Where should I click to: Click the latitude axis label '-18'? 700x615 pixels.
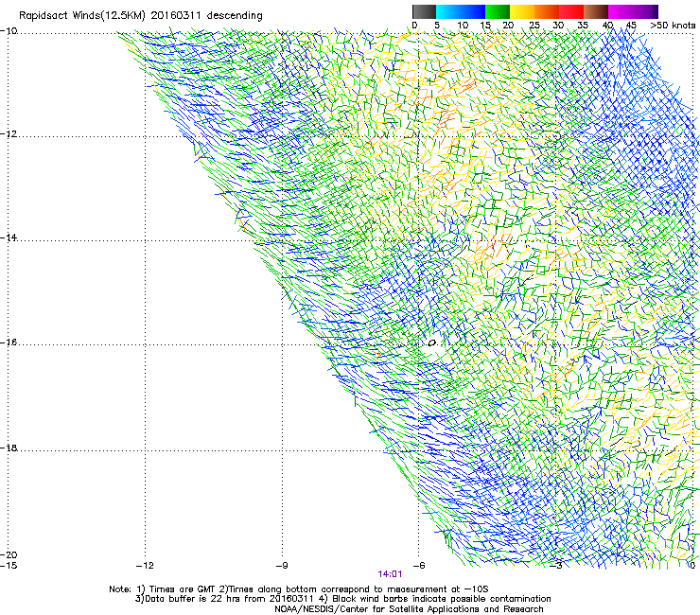pyautogui.click(x=9, y=448)
